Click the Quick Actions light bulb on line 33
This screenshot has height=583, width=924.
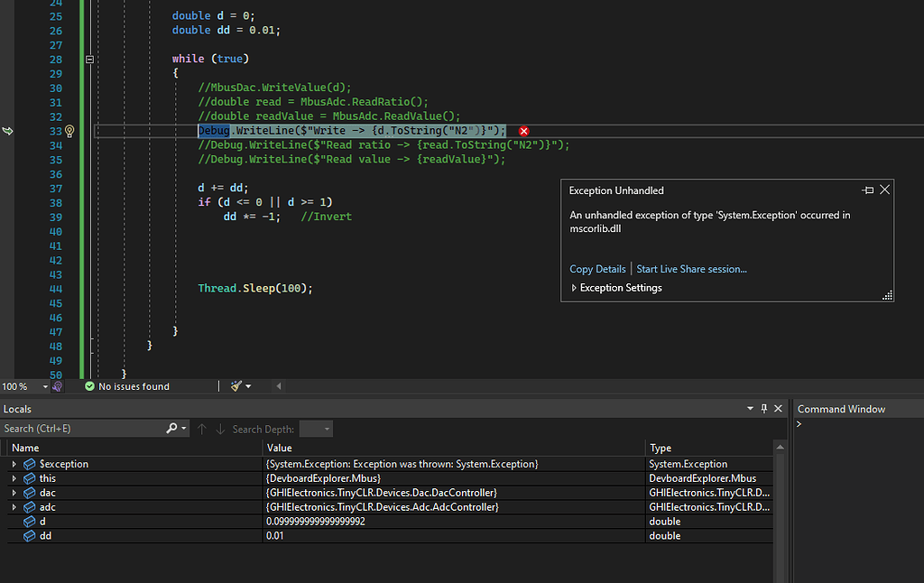coord(69,130)
